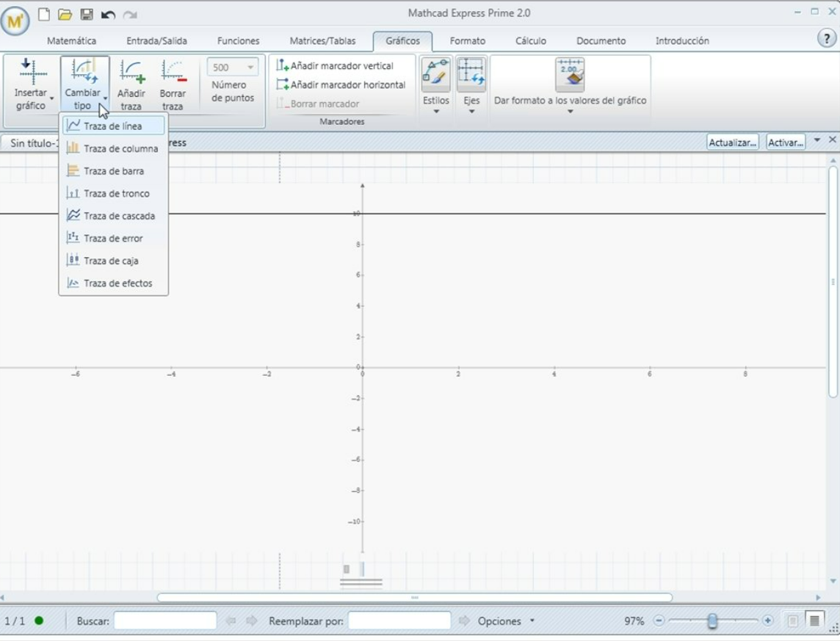The image size is (840, 641).
Task: Click the scroll down arrow
Action: coord(833,581)
